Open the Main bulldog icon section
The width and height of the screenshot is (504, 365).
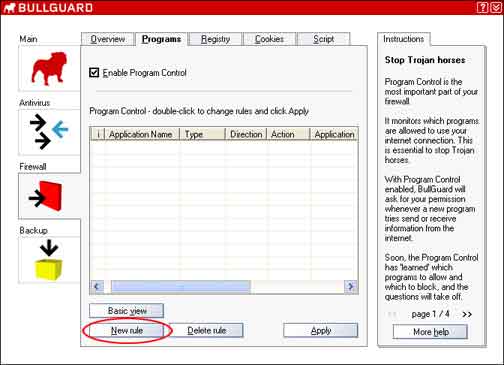[x=49, y=68]
